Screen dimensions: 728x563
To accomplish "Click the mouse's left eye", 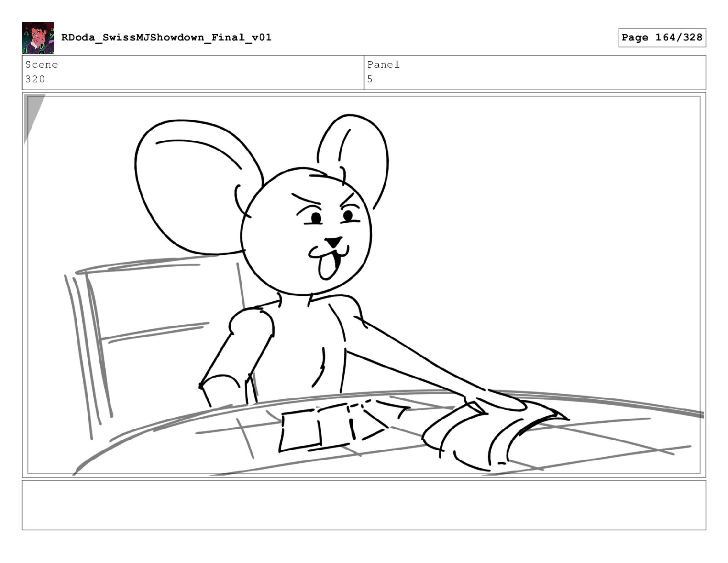I will [x=315, y=217].
